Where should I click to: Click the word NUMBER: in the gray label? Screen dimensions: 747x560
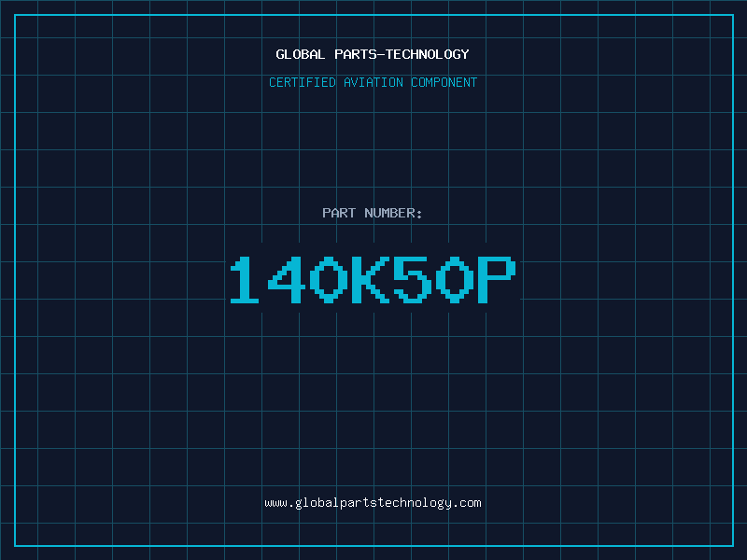(x=393, y=213)
